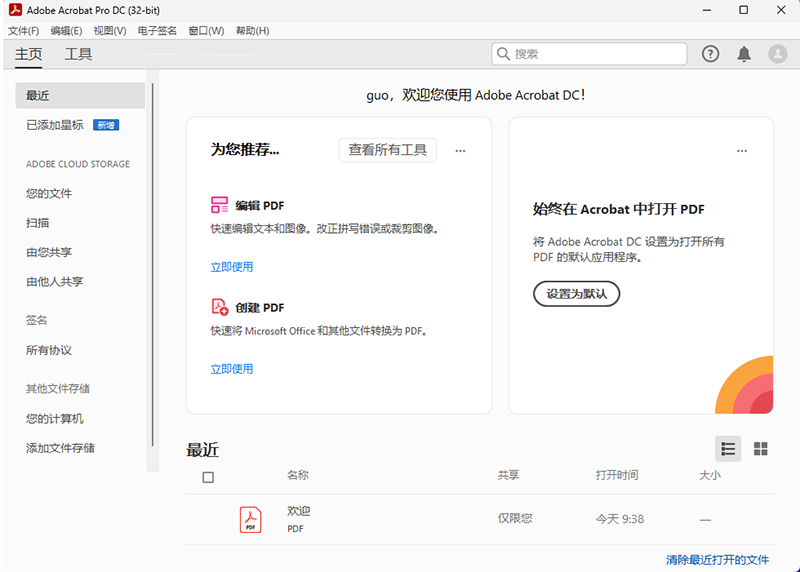This screenshot has width=800, height=572.
Task: Click 立即使用 under 编辑 PDF
Action: point(232,267)
